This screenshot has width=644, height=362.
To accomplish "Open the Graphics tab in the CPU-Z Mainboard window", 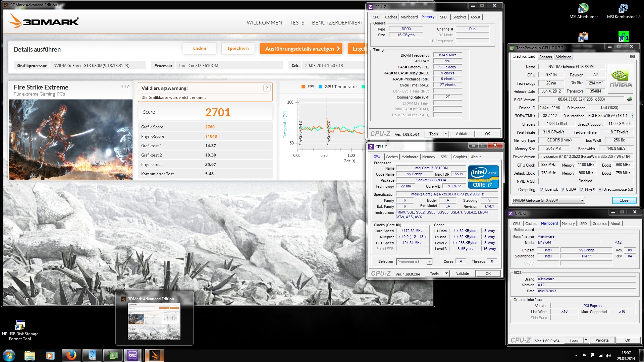I will [599, 224].
